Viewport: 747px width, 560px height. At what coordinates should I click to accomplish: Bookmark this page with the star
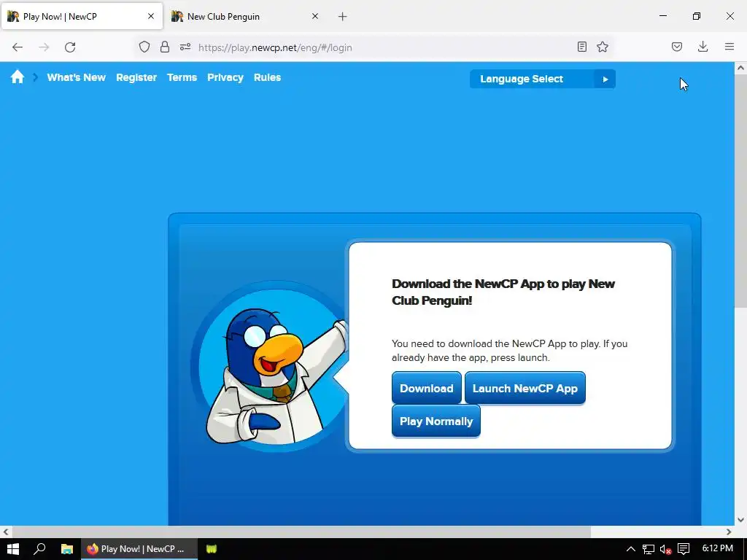click(603, 47)
